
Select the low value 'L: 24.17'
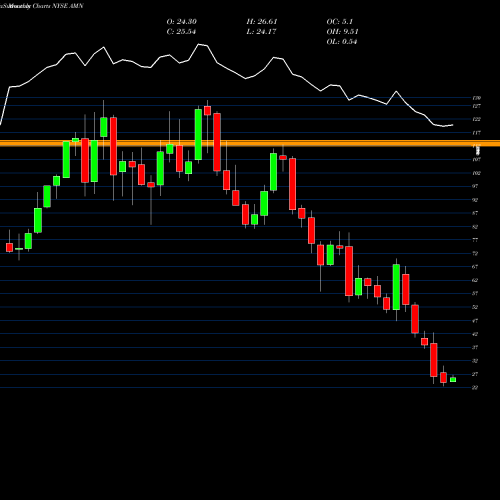click(x=261, y=32)
